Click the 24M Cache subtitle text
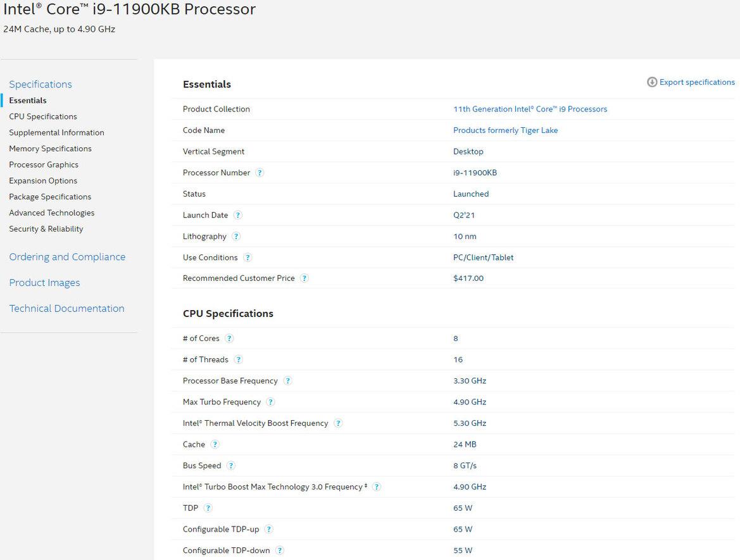 click(x=59, y=29)
